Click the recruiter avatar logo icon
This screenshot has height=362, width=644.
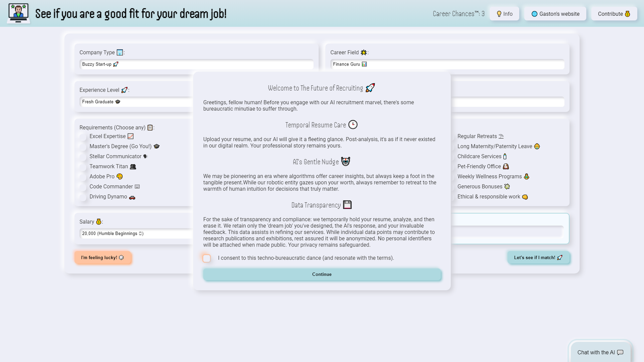click(x=19, y=13)
